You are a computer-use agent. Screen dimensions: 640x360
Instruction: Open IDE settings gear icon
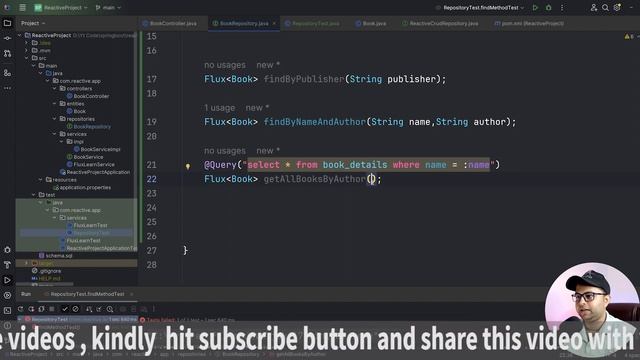coord(617,8)
